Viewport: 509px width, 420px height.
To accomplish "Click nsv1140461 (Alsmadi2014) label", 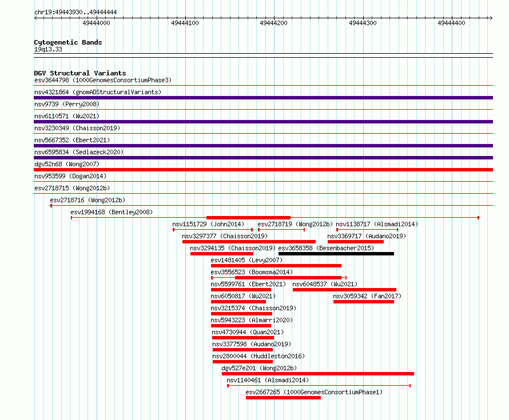I will click(268, 380).
